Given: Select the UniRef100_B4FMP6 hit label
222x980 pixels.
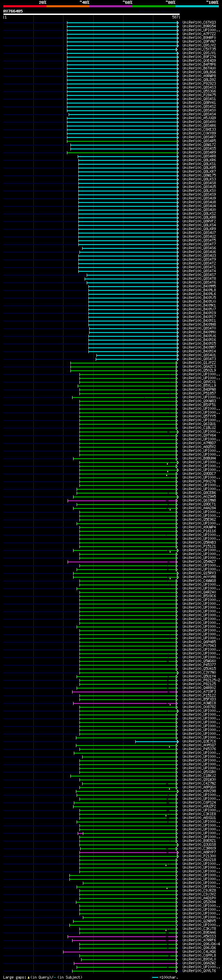Looking at the screenshot, I should [199, 64].
